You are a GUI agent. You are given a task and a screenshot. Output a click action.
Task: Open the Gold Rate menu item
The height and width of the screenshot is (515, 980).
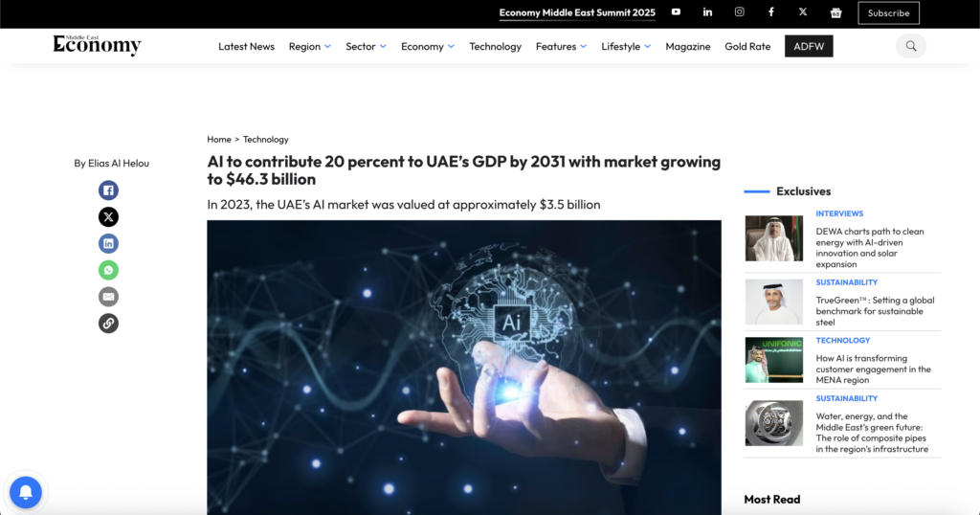point(747,47)
